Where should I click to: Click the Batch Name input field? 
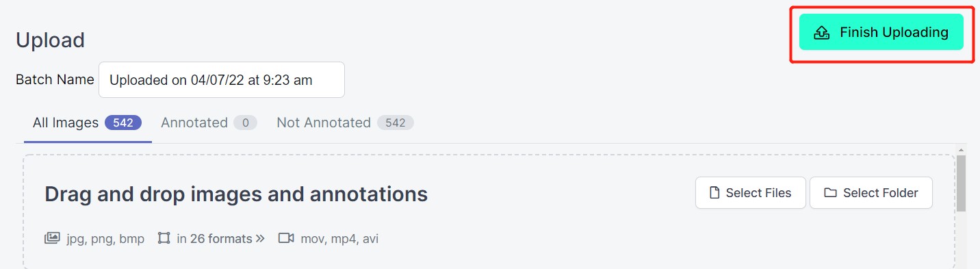222,80
